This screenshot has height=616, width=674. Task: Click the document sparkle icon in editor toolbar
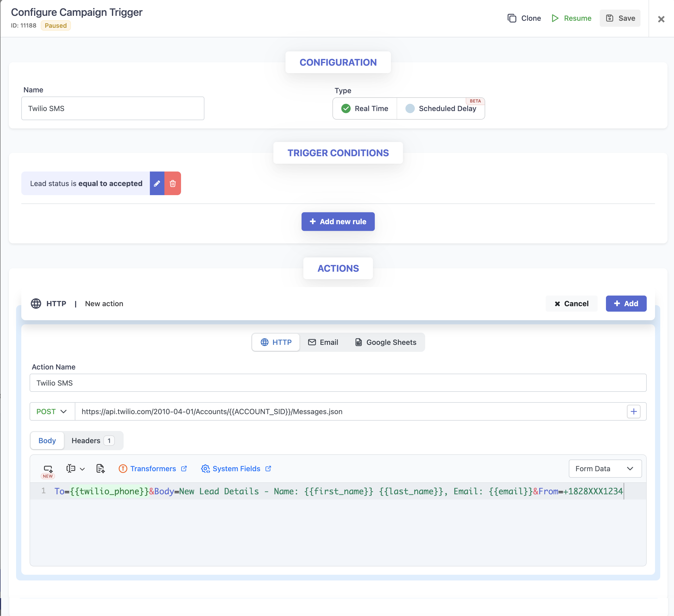coord(100,469)
